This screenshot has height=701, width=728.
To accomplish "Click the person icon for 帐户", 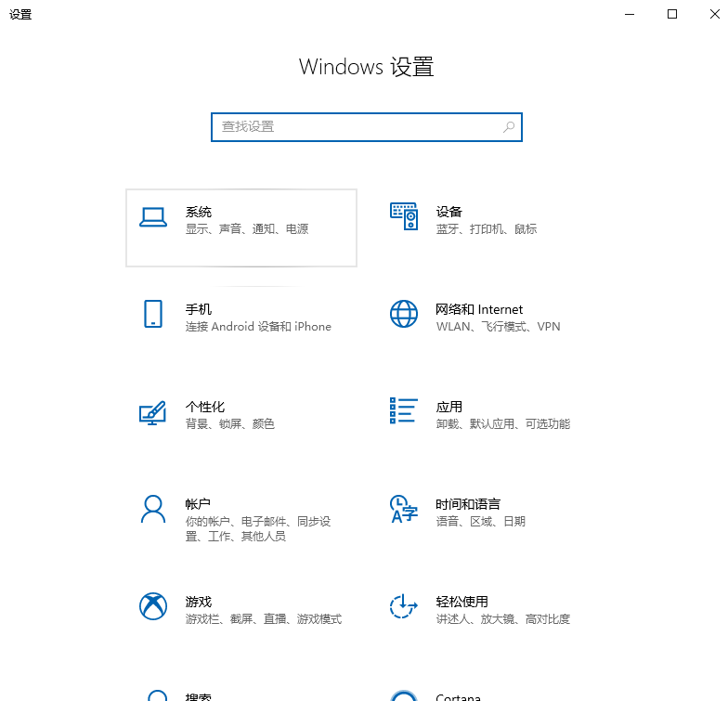I will click(153, 509).
